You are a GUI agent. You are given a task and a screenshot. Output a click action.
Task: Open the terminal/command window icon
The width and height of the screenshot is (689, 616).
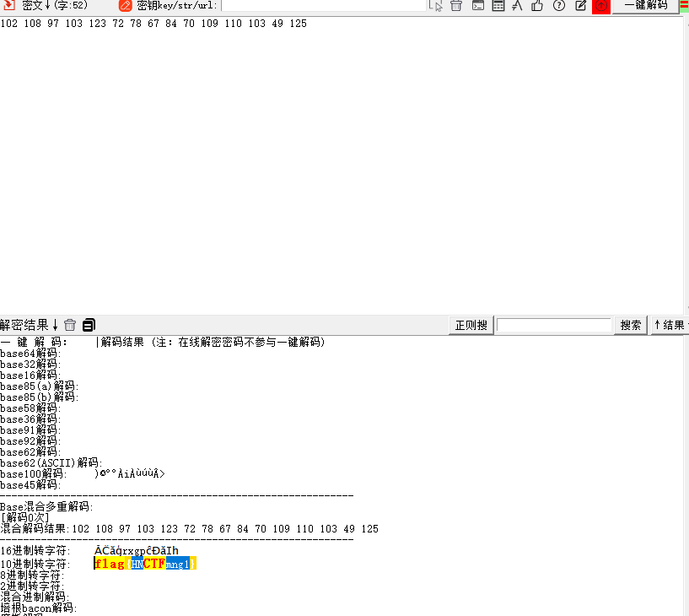tap(476, 6)
